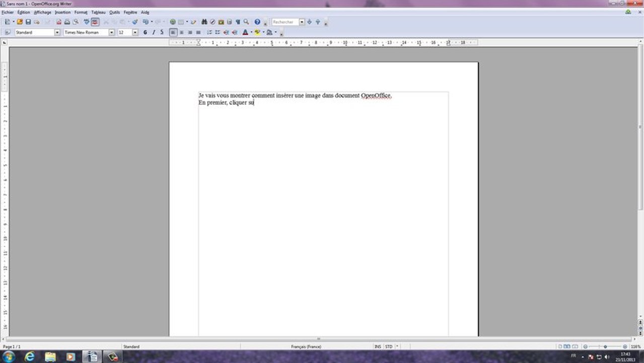Click the Print document icon
Screen dimensions: 644x363
click(67, 22)
